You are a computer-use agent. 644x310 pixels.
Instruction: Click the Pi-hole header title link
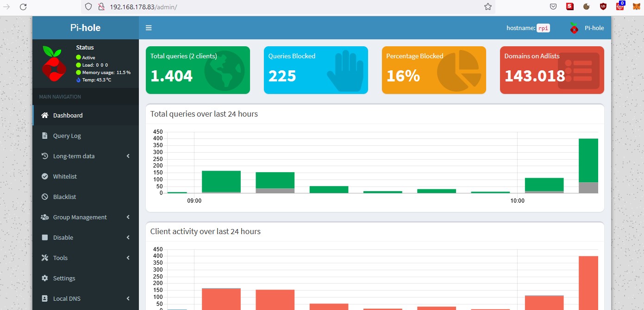(x=85, y=28)
